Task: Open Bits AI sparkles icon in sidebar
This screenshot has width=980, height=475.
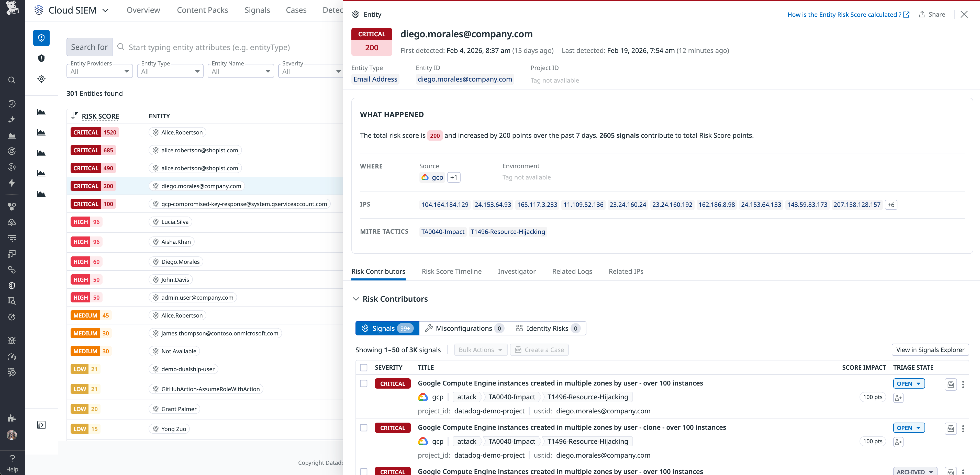Action: tap(12, 119)
